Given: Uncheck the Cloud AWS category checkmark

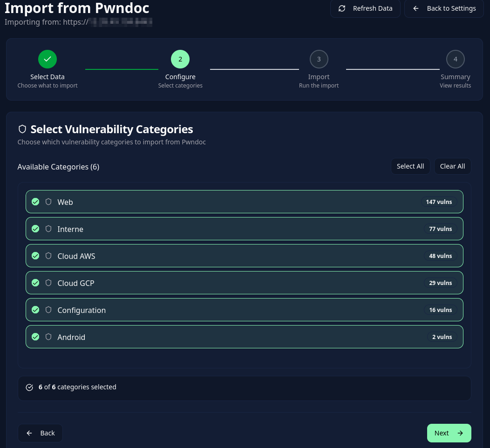Looking at the screenshot, I should coord(35,256).
